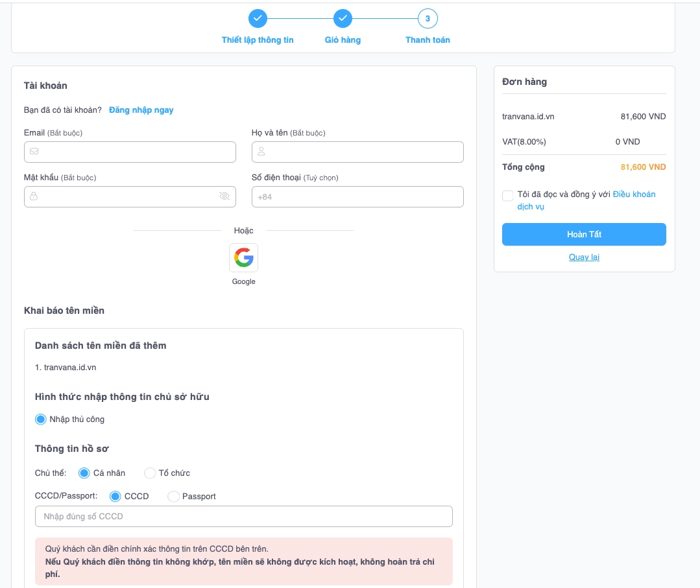Viewport: 700px width, 588px height.
Task: Open the Điều khoản dịch vụ link
Action: click(x=634, y=194)
